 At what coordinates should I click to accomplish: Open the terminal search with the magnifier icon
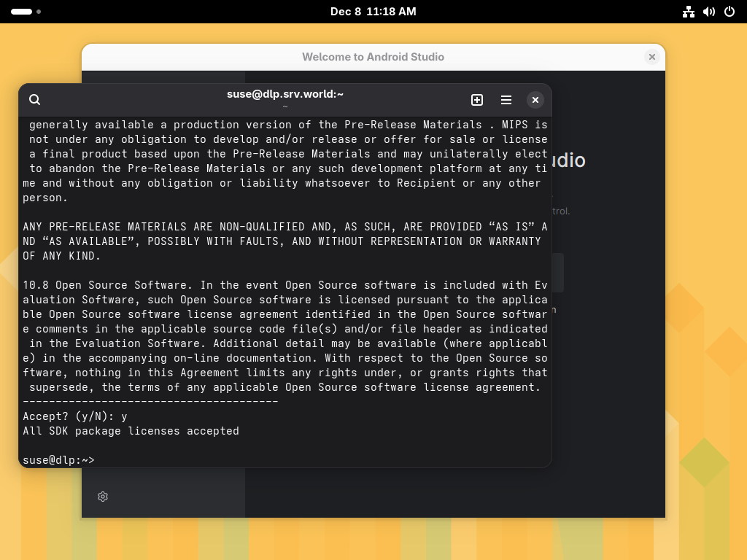tap(34, 99)
